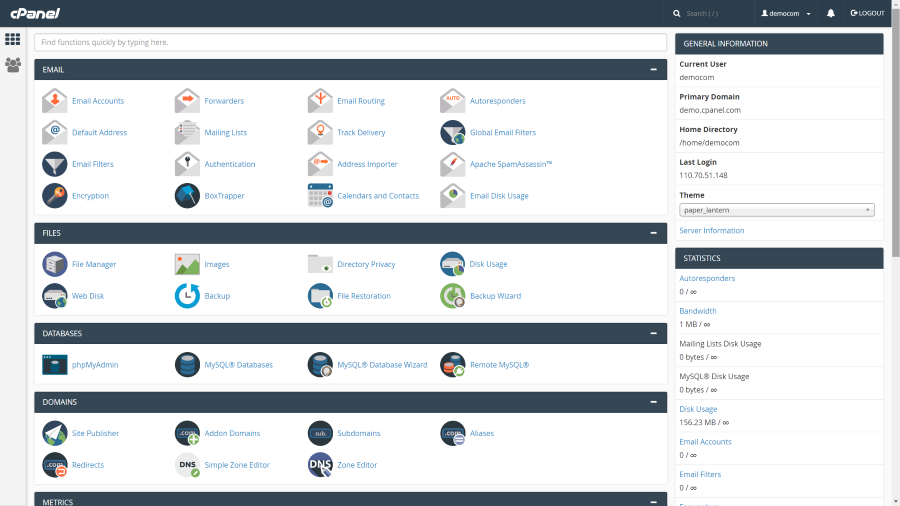Open the democom user menu
The width and height of the screenshot is (900, 506).
[786, 13]
